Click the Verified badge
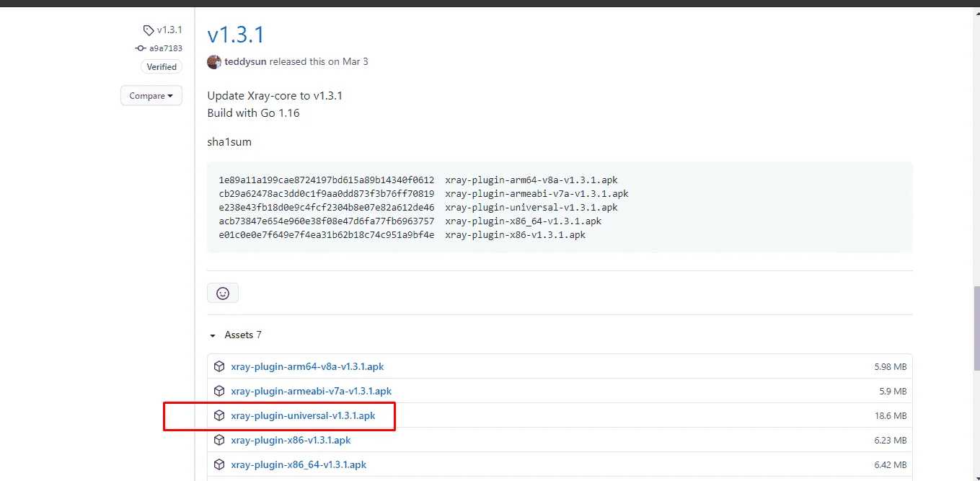Image resolution: width=980 pixels, height=481 pixels. click(x=162, y=67)
